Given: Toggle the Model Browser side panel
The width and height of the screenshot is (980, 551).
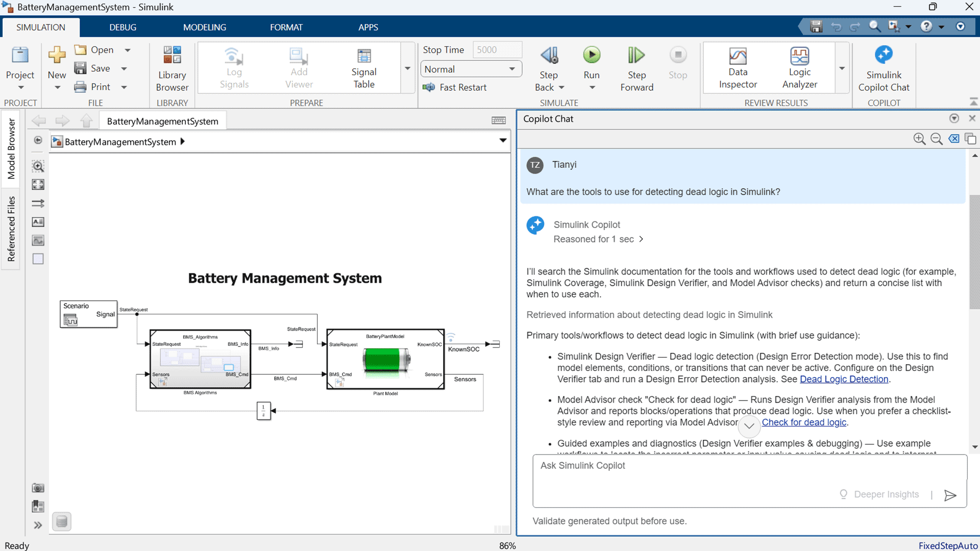Looking at the screenshot, I should coord(11,148).
